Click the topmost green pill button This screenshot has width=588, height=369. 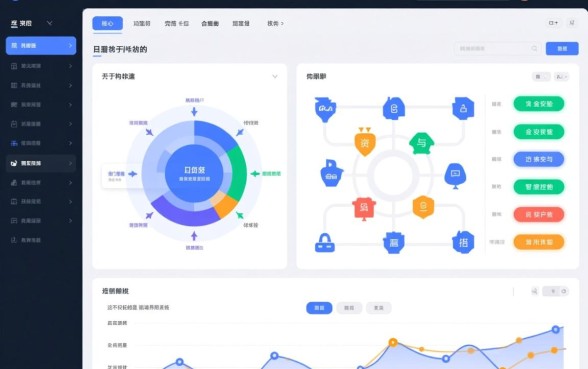coord(538,104)
